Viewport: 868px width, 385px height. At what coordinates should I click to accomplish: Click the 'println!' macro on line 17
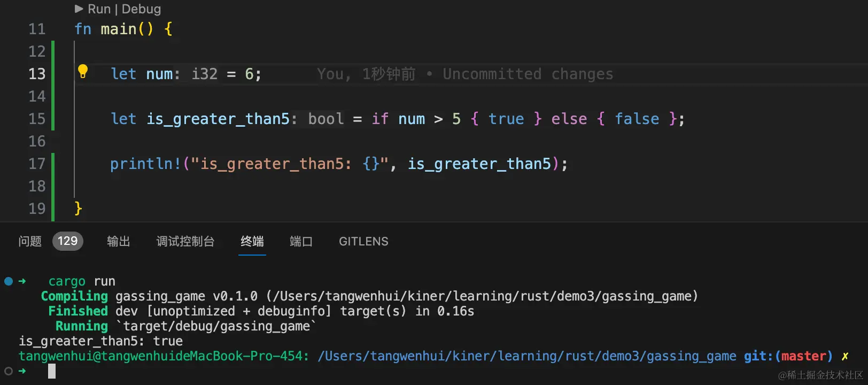coord(146,164)
